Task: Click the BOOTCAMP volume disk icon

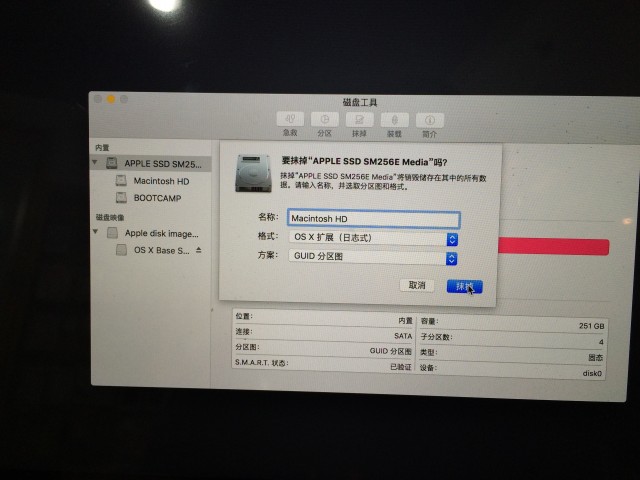Action: click(x=121, y=198)
